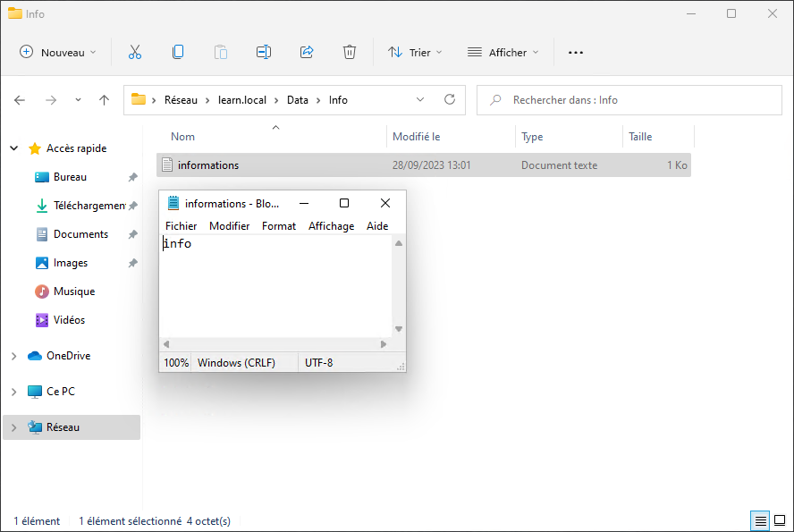Select OneDrive in the navigation pane
The width and height of the screenshot is (794, 532).
tap(68, 357)
